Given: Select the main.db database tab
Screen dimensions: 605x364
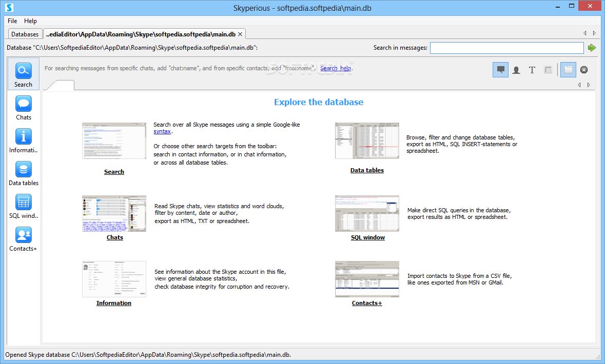Looking at the screenshot, I should 141,34.
